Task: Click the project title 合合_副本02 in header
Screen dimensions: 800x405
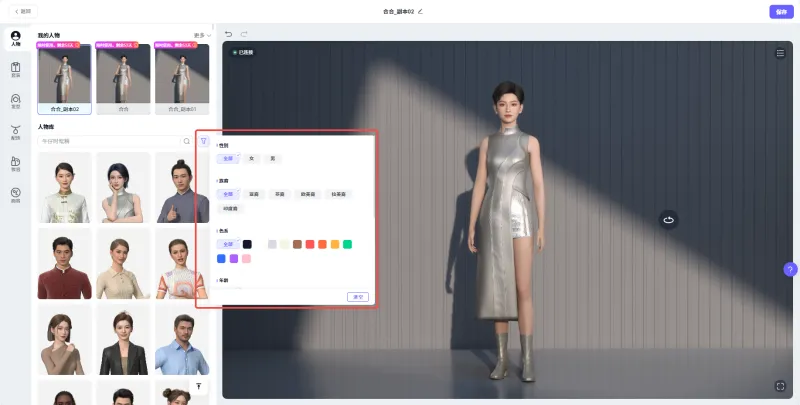Action: (398, 11)
